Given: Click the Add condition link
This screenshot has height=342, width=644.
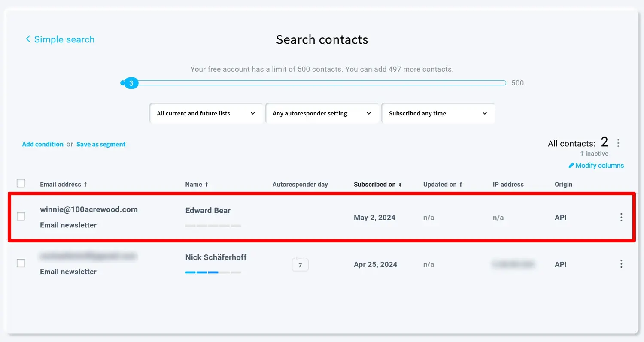Looking at the screenshot, I should 43,144.
